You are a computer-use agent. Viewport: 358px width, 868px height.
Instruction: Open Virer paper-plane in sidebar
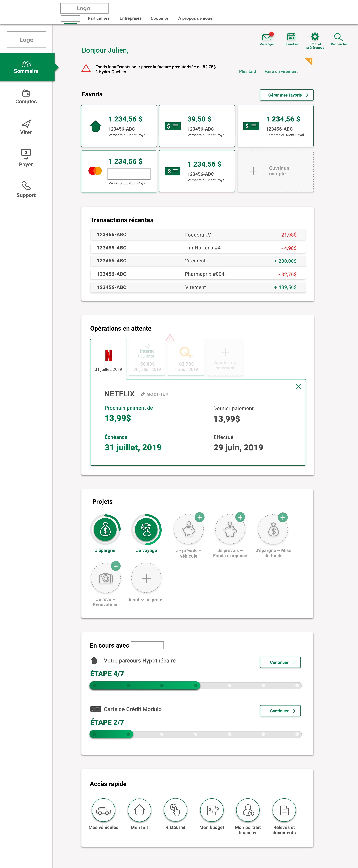tap(26, 127)
